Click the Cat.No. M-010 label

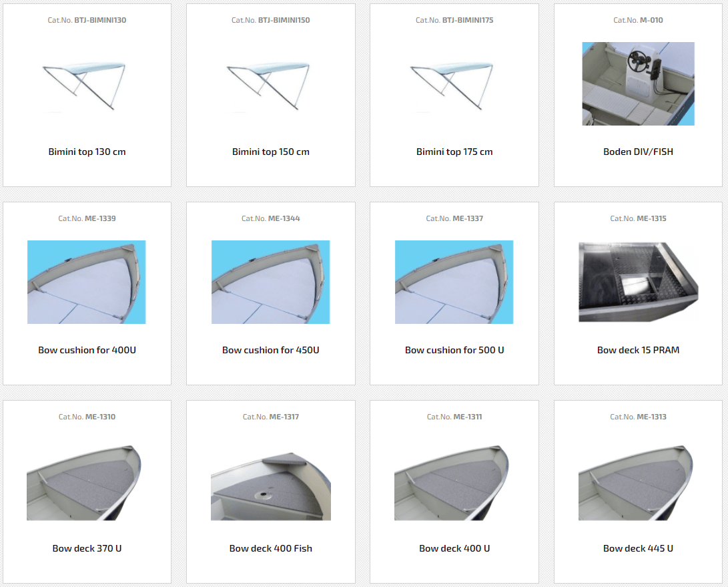tap(638, 20)
